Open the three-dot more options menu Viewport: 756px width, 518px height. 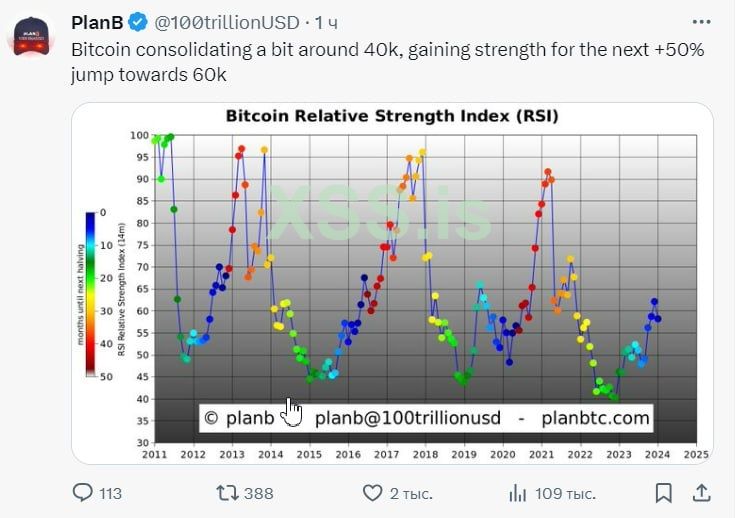(x=702, y=21)
